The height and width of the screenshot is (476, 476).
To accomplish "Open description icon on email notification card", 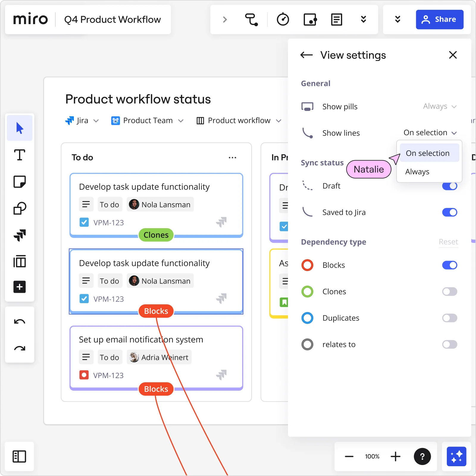I will click(x=86, y=357).
